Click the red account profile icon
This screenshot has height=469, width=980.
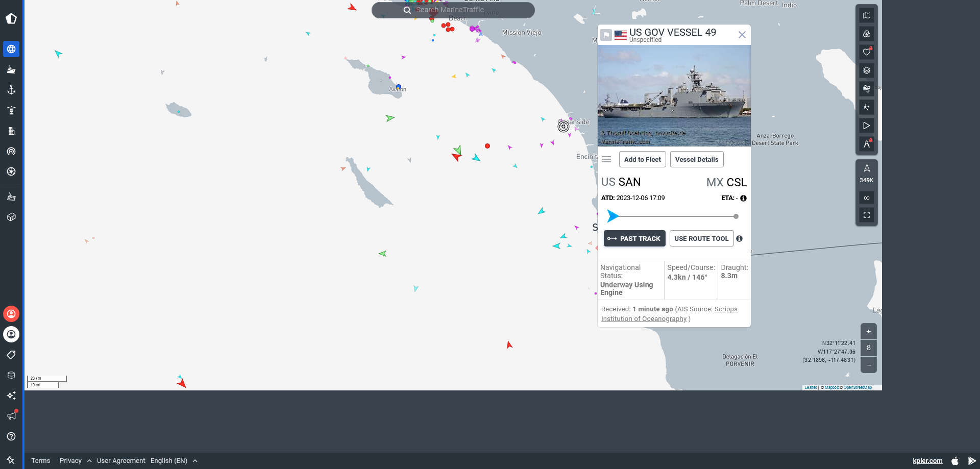coord(11,314)
